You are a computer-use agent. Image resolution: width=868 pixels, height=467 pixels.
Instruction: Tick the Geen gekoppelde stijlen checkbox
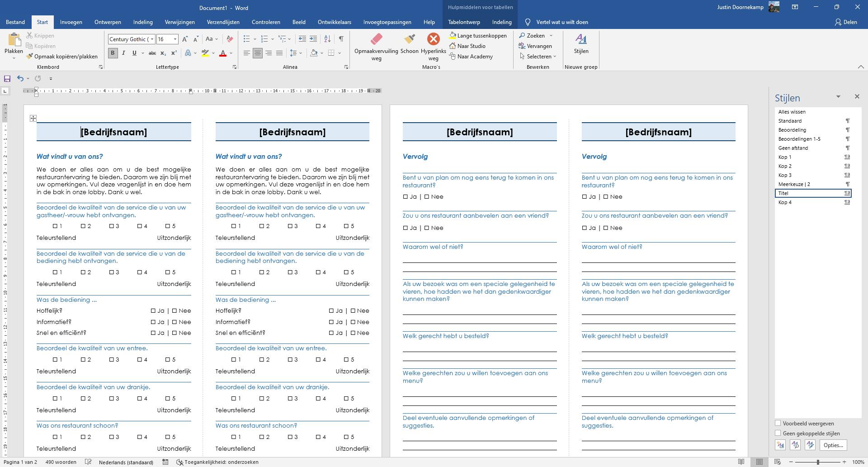[778, 434]
